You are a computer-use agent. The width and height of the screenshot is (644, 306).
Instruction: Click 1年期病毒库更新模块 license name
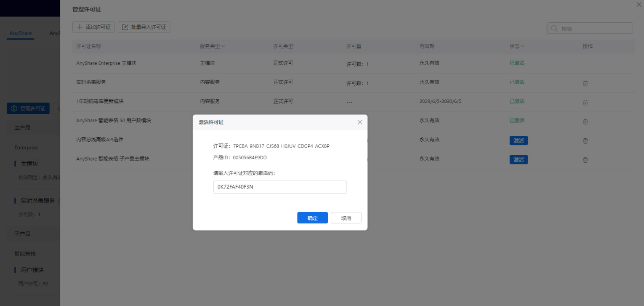[100, 101]
